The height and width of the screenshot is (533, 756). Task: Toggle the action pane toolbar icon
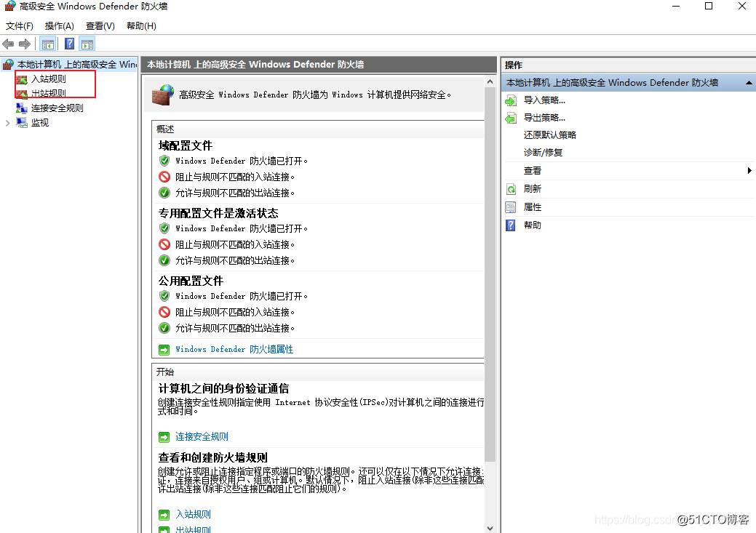[x=87, y=44]
